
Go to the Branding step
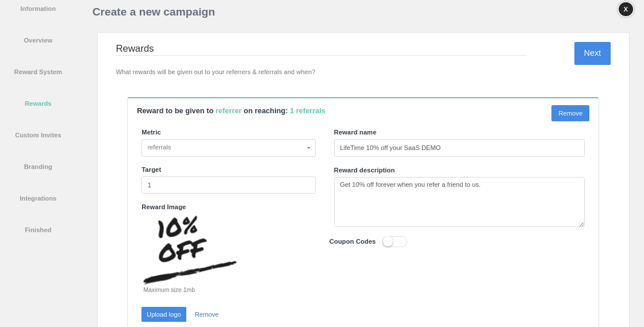click(38, 167)
